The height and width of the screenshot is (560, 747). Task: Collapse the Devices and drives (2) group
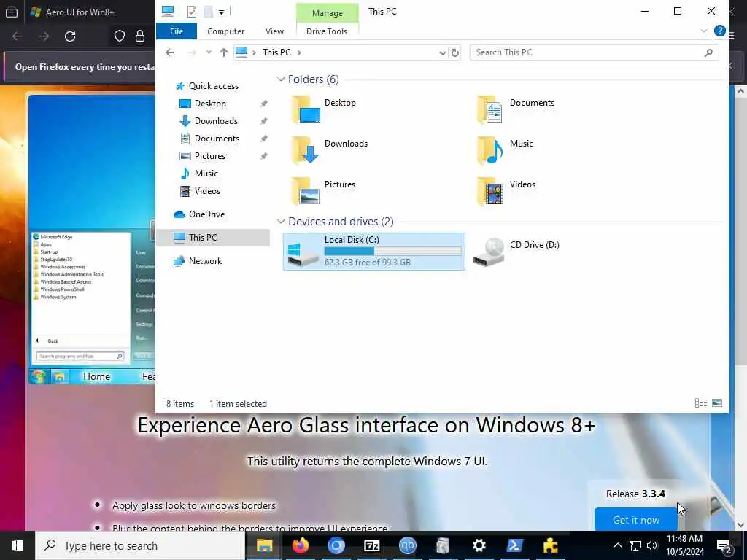coord(281,222)
